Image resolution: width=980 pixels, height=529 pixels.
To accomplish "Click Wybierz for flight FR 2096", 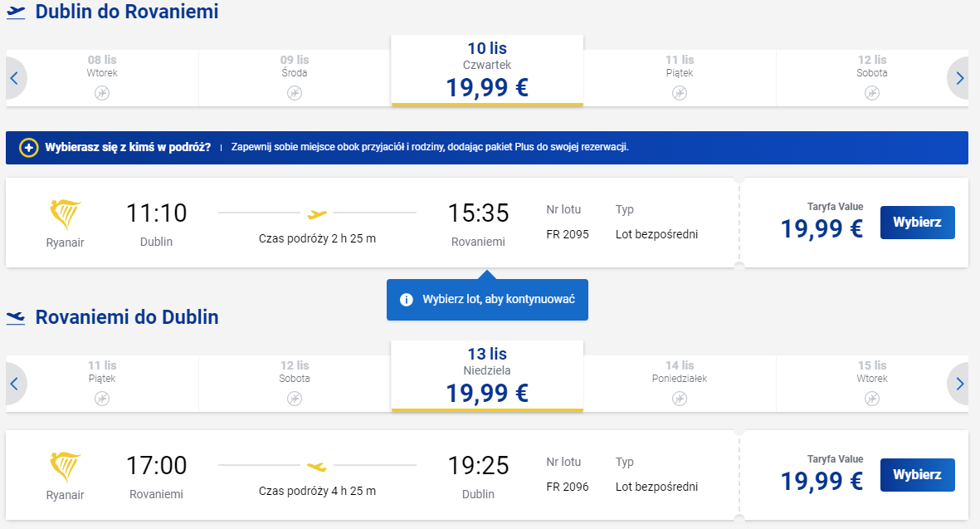I will (918, 475).
